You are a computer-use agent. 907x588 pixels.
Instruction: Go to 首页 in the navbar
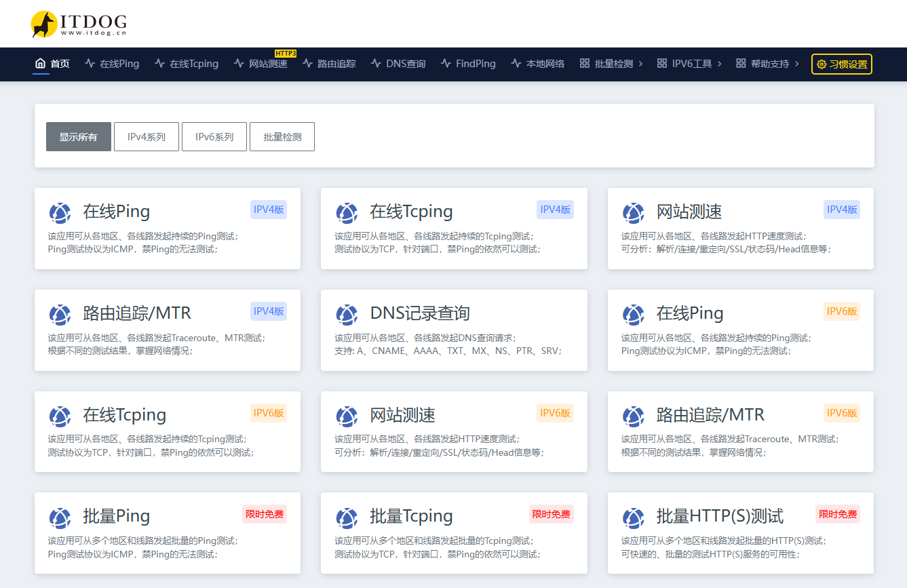[x=52, y=64]
